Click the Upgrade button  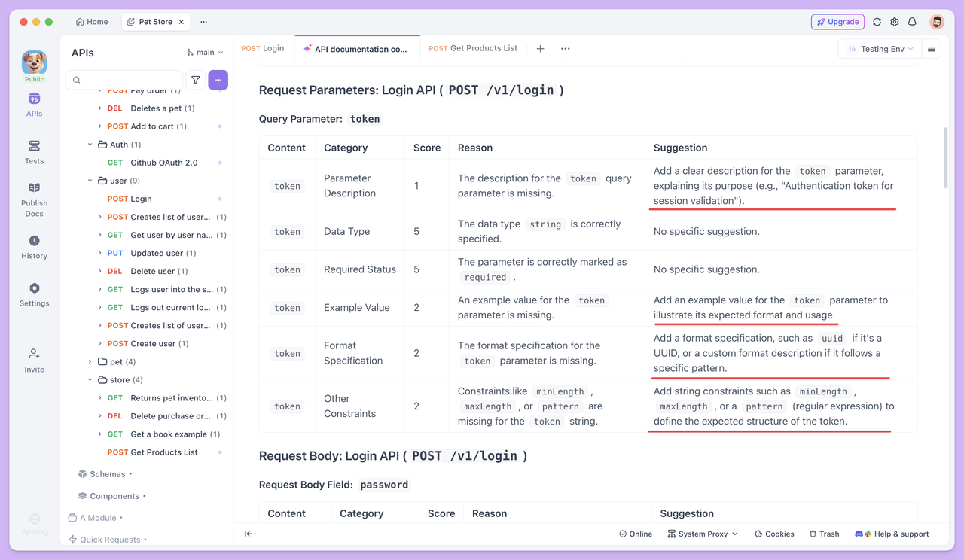837,22
